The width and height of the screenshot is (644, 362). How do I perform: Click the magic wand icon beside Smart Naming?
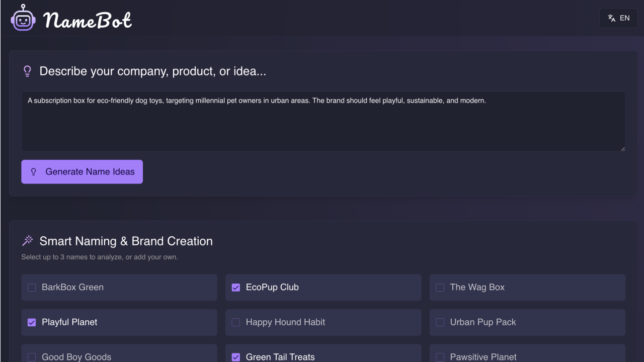click(x=28, y=241)
